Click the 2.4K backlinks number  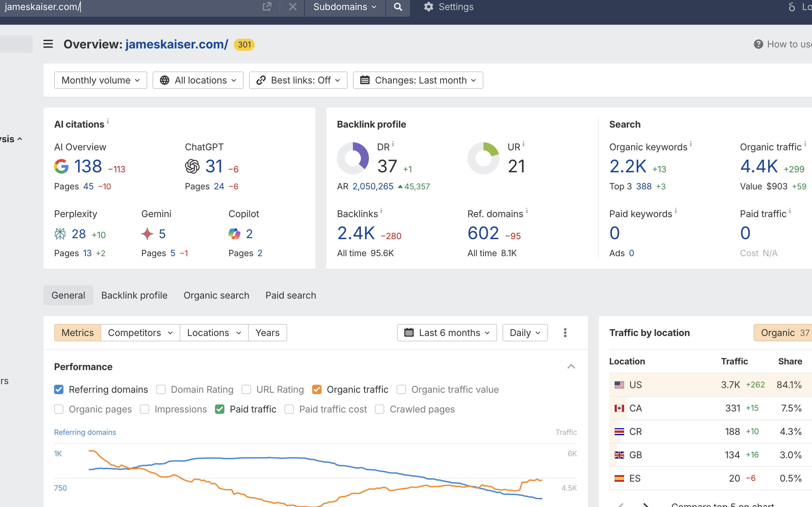(356, 233)
